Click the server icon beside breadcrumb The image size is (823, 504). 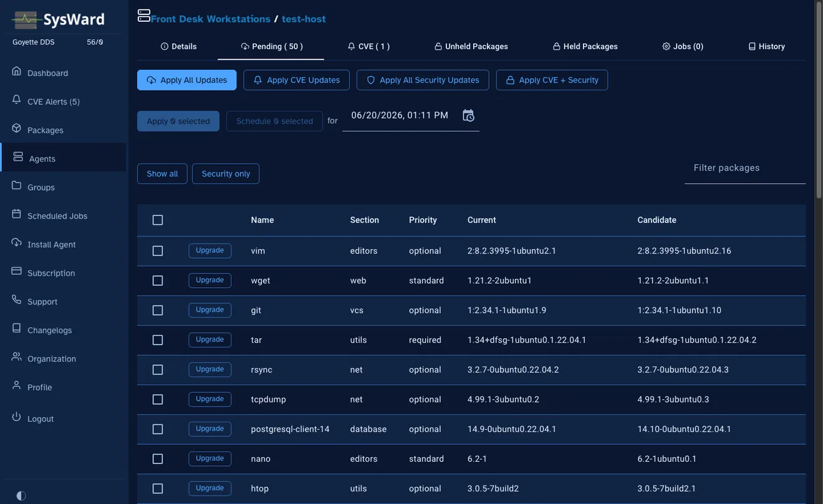[x=144, y=16]
